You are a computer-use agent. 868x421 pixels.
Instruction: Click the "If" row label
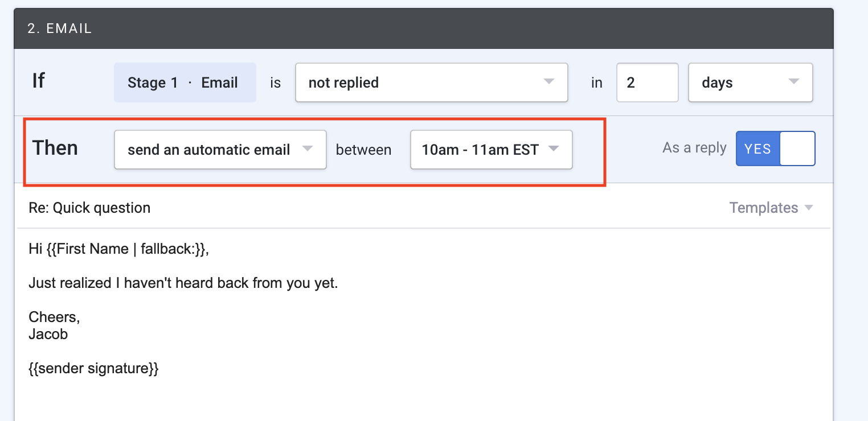[38, 81]
